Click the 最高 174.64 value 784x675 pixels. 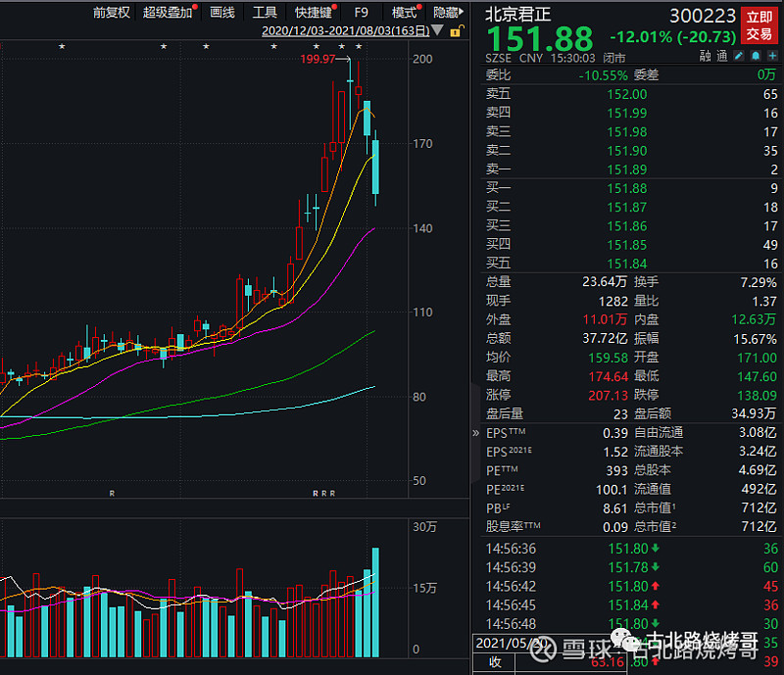point(608,376)
